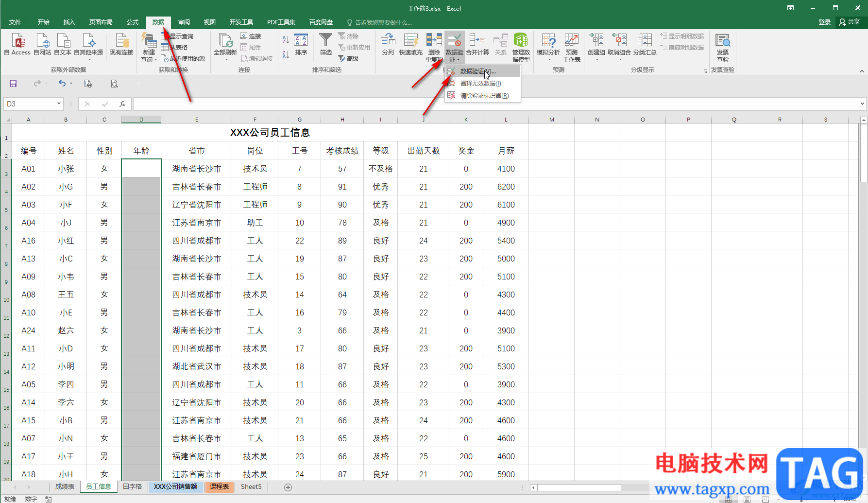This screenshot has height=503, width=868.
Task: Click the Subtotal icon
Action: point(645,44)
